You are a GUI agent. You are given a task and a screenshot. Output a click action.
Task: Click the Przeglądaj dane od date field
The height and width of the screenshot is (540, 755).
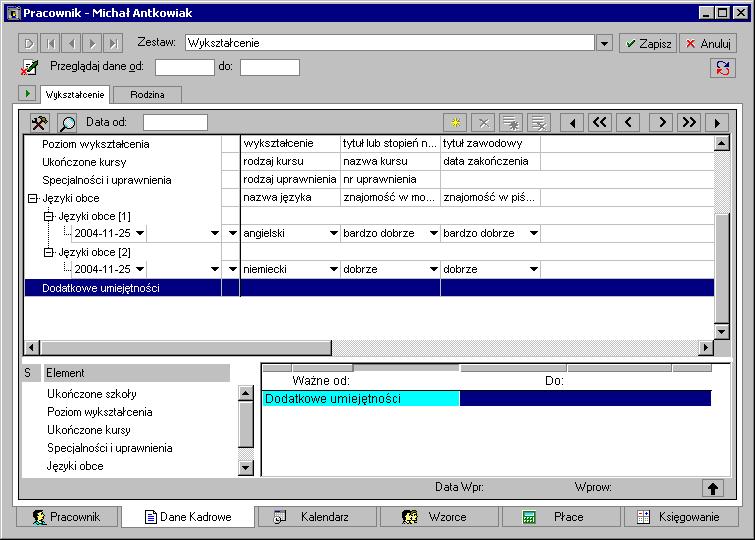(x=184, y=67)
